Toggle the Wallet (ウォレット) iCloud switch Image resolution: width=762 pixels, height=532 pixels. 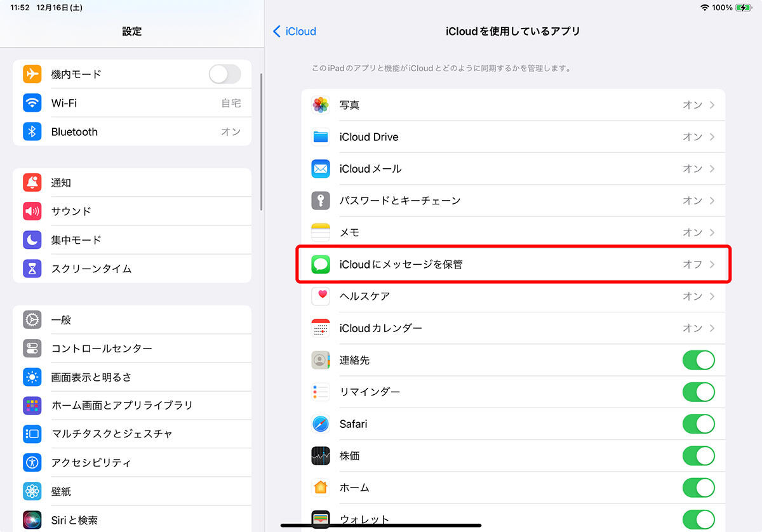tap(698, 519)
